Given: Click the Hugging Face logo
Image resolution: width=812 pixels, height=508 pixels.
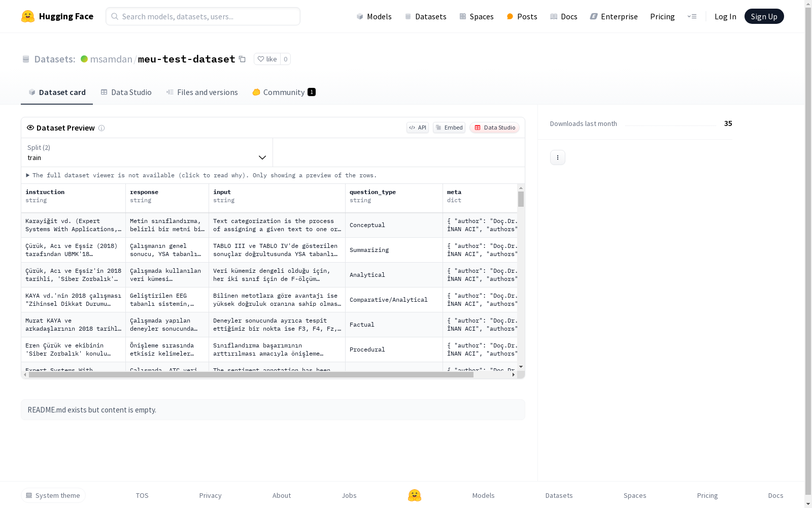Looking at the screenshot, I should point(57,16).
